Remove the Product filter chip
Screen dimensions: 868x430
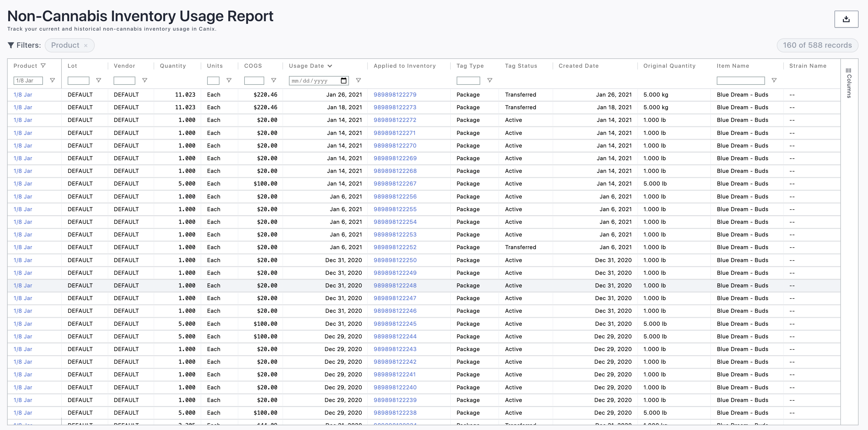[86, 46]
